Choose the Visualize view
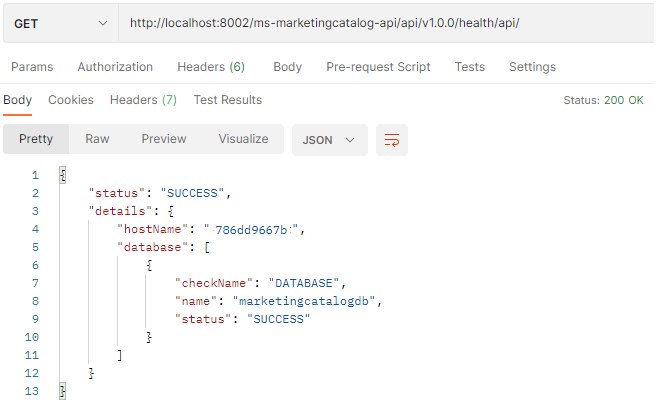This screenshot has width=660, height=417. coord(243,140)
